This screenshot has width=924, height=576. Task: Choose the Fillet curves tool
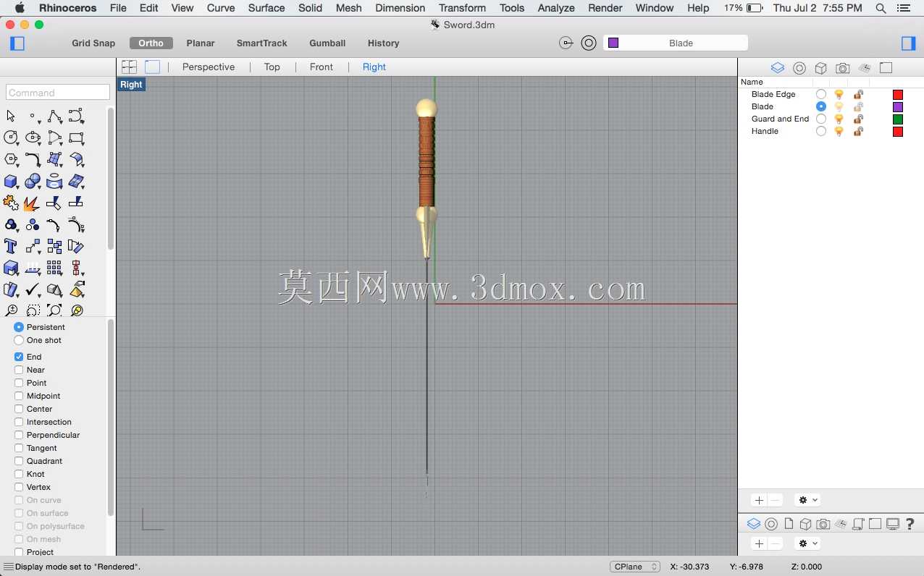point(33,159)
